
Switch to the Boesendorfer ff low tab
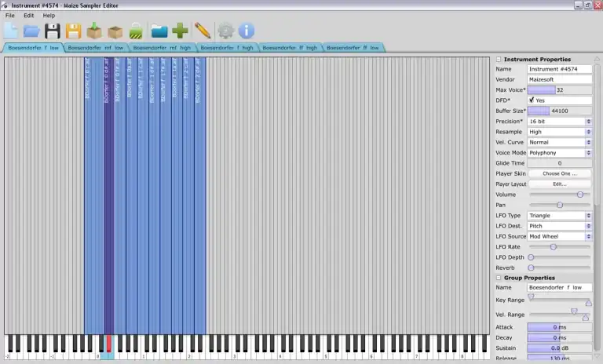(x=353, y=48)
